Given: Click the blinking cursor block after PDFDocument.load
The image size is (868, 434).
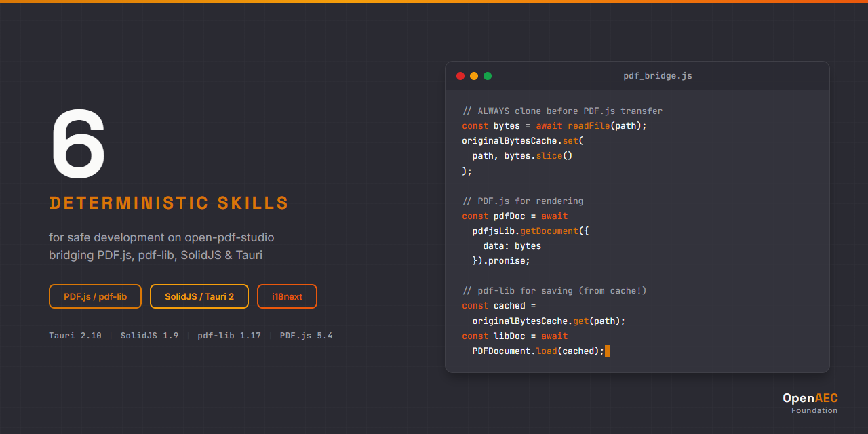Looking at the screenshot, I should pos(606,351).
